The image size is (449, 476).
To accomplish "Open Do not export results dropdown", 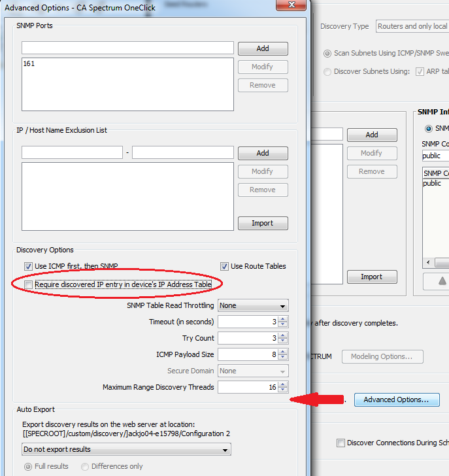I will [x=126, y=449].
